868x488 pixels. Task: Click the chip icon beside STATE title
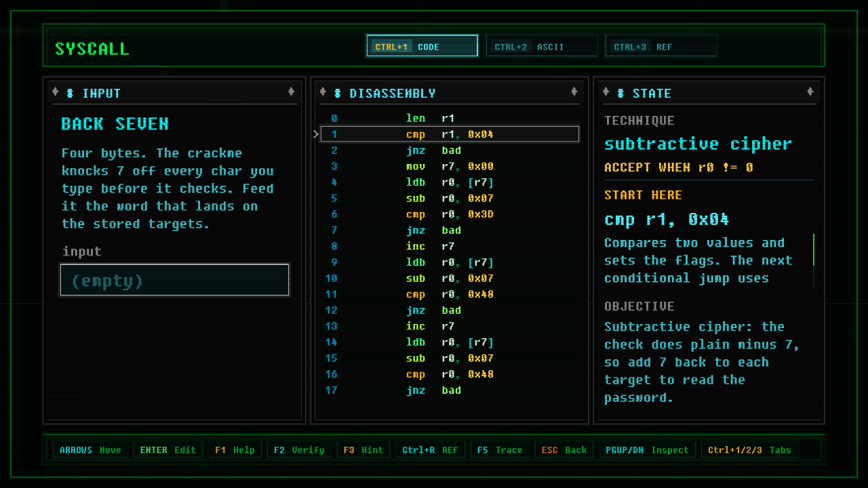point(620,93)
